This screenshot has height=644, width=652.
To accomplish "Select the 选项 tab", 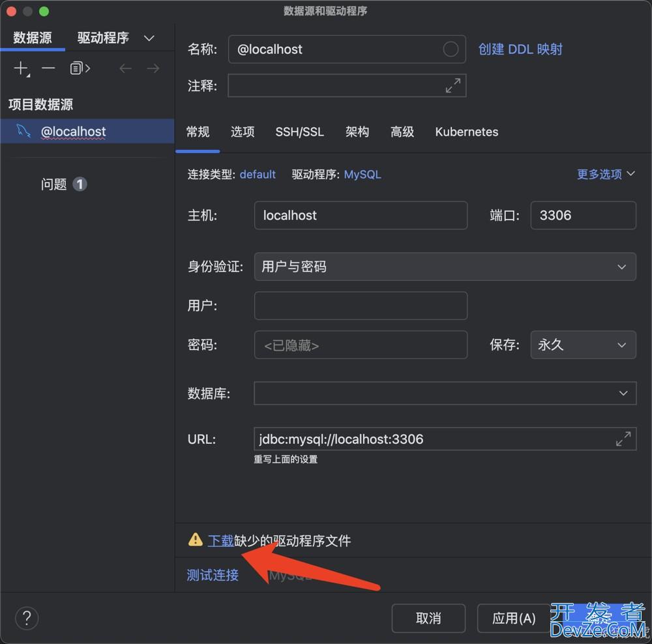I will click(x=243, y=132).
